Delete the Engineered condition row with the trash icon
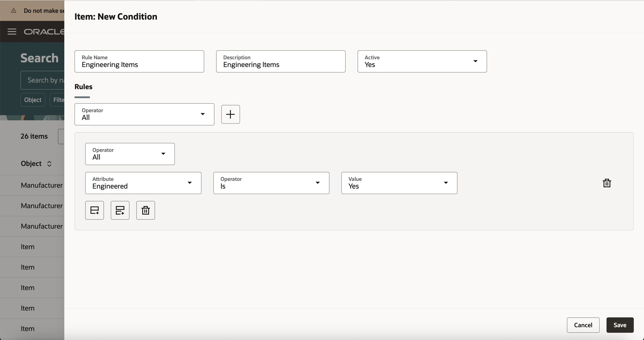644x340 pixels. tap(607, 183)
